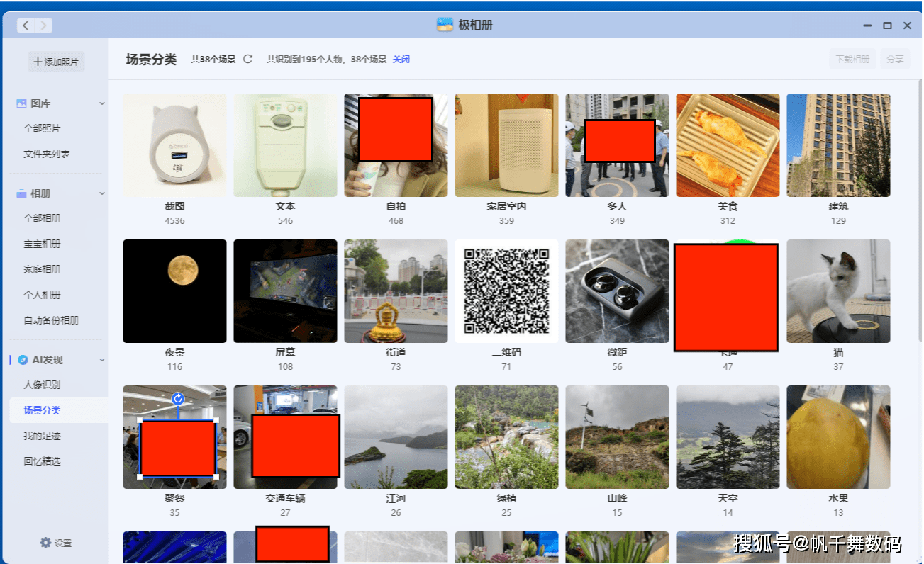The image size is (924, 564).
Task: Collapse the 图库 section chevron
Action: click(101, 103)
